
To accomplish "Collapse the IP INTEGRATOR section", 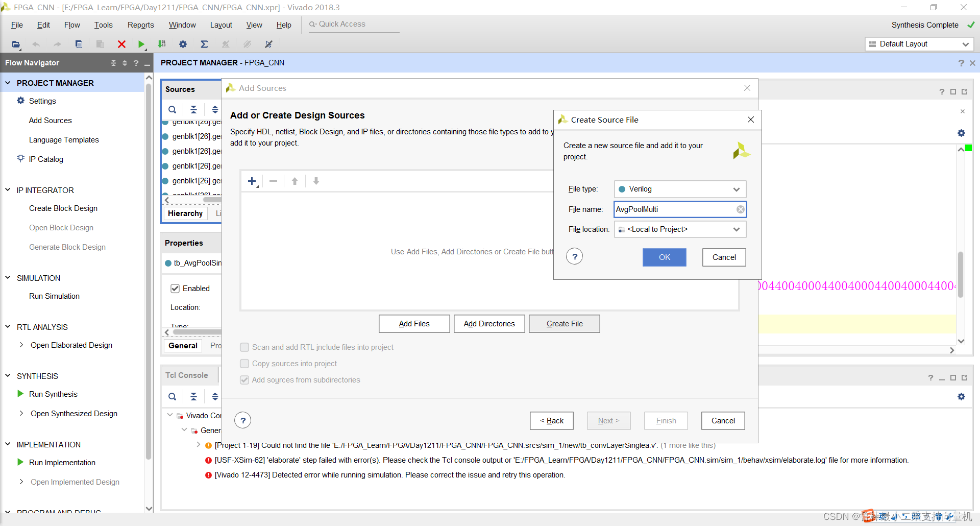I will (x=8, y=190).
